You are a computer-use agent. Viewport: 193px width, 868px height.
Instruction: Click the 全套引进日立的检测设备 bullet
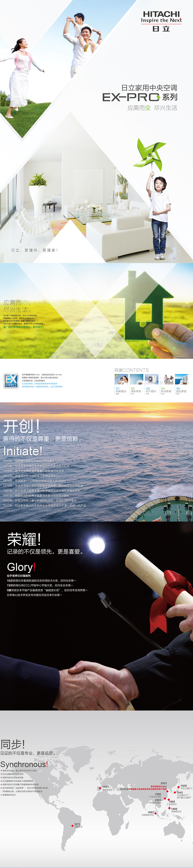12,778
